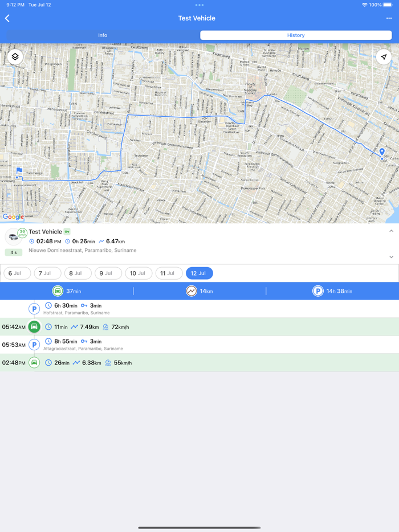
Task: Tap the blue destination pin on map
Action: tap(382, 152)
